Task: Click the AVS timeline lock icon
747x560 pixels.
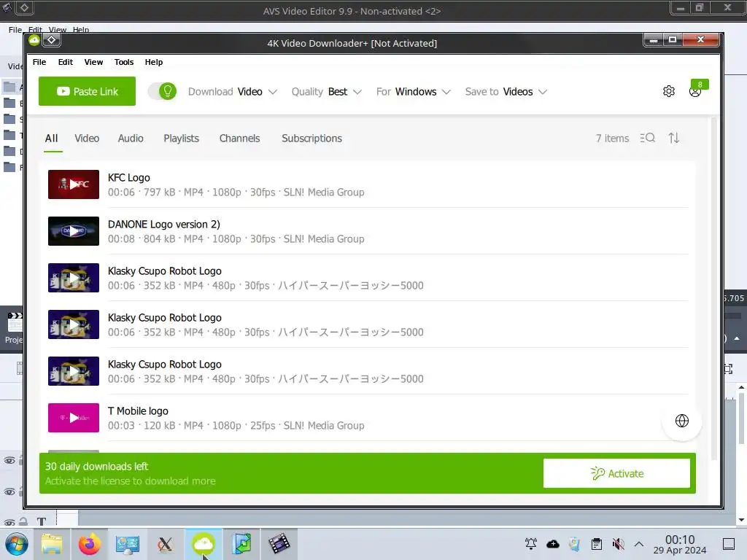Action: coord(23,522)
